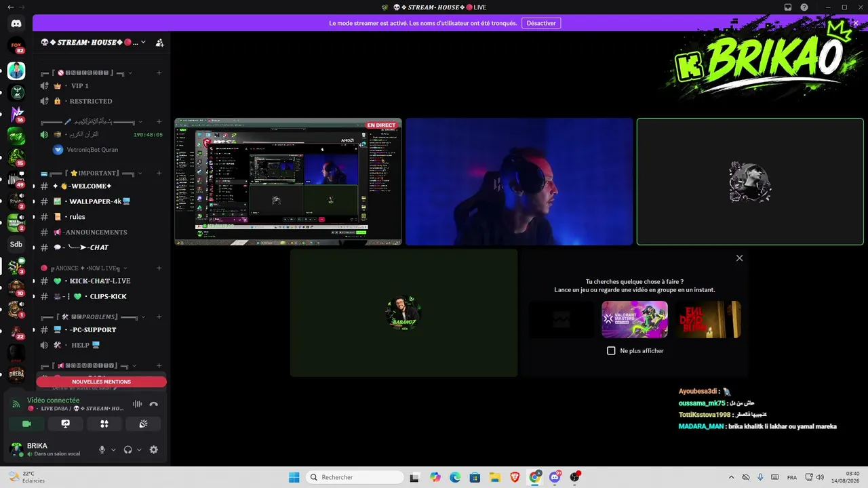The image size is (868, 488).
Task: Open the Sdb server icon
Action: pos(16,244)
